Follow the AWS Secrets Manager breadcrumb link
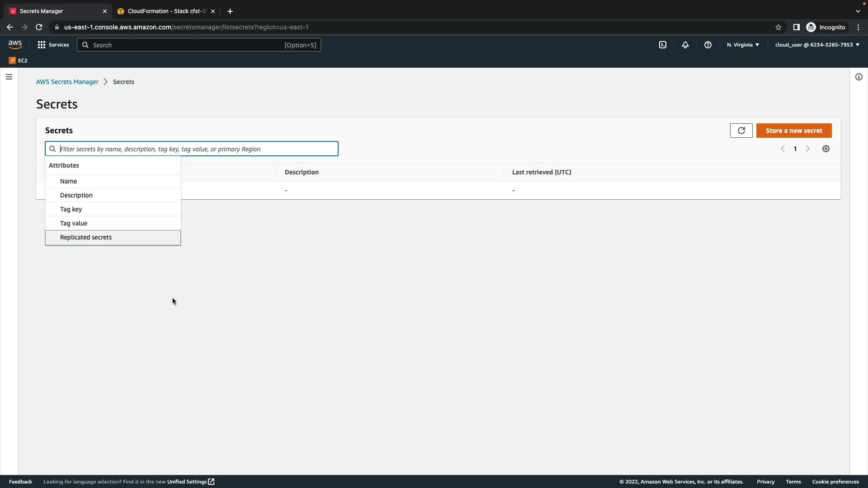The width and height of the screenshot is (868, 488). click(x=67, y=82)
